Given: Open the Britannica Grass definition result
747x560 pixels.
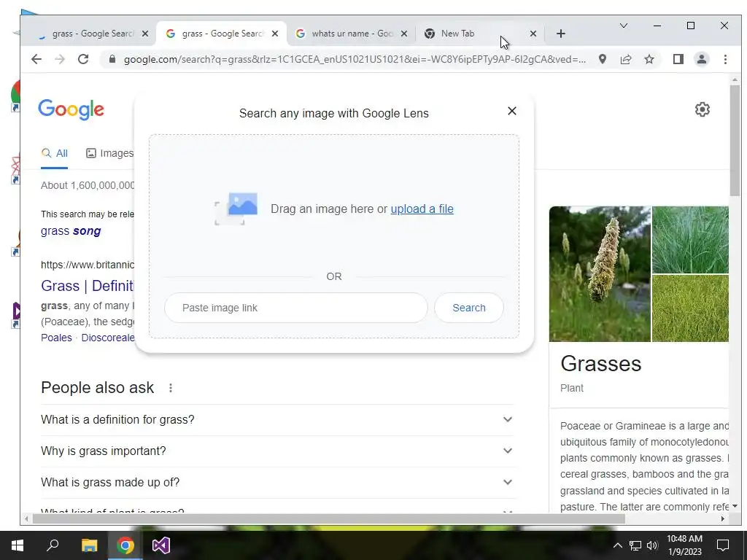Looking at the screenshot, I should tap(88, 286).
